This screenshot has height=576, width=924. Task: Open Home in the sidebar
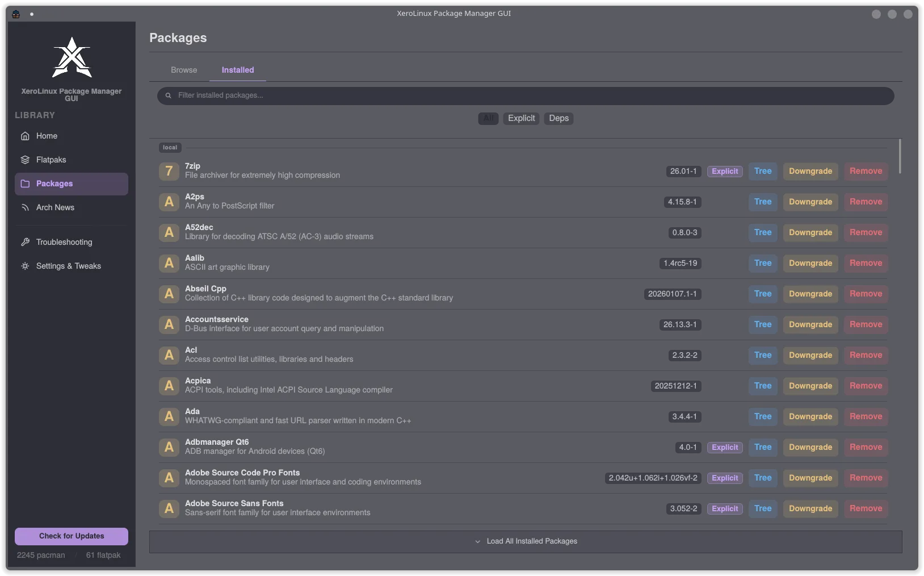pos(72,136)
